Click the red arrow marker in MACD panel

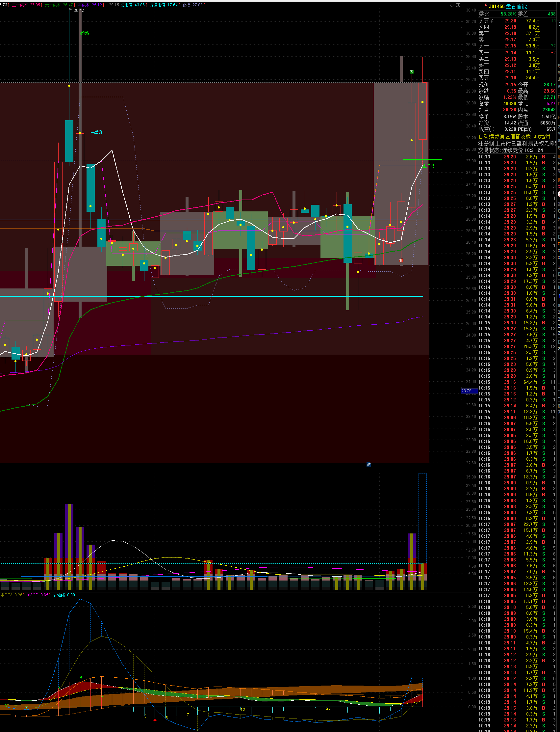click(x=155, y=721)
